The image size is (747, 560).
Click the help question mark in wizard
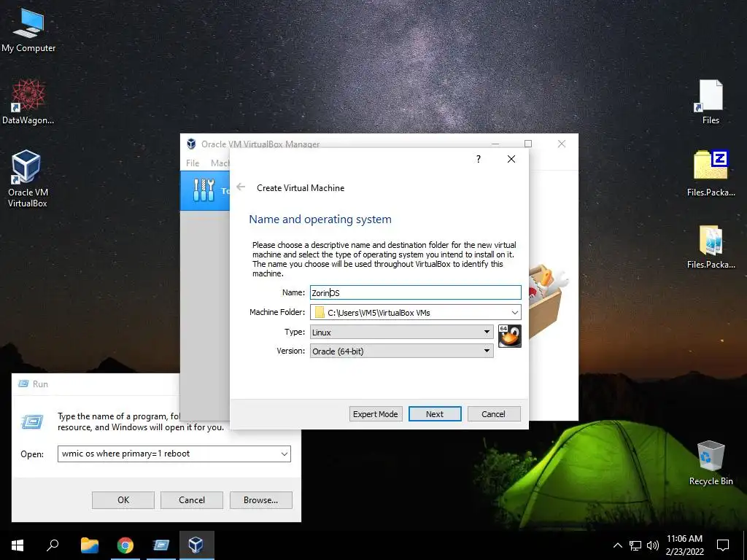pos(479,159)
